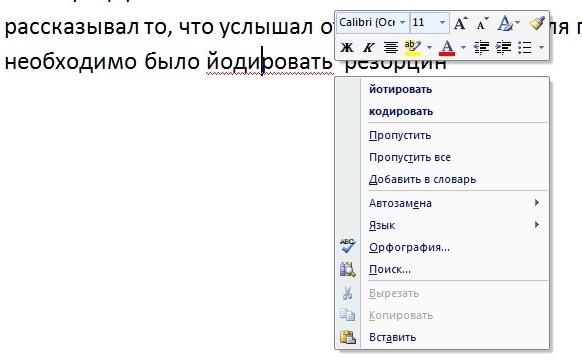
Task: Open font color dropdown arrow
Action: click(x=463, y=47)
